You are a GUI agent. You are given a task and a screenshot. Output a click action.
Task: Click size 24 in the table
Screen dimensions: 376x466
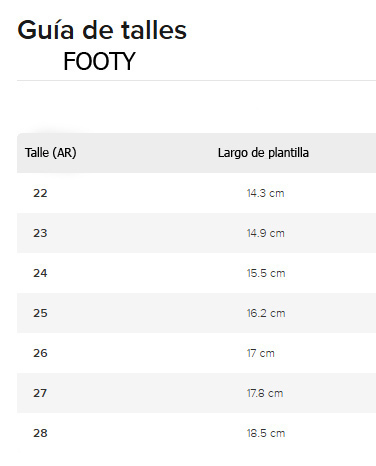(40, 273)
